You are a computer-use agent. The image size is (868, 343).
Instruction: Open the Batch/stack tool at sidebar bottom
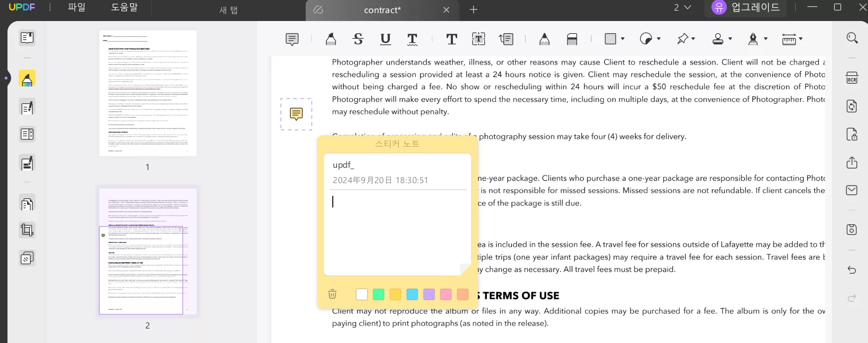coord(27,258)
